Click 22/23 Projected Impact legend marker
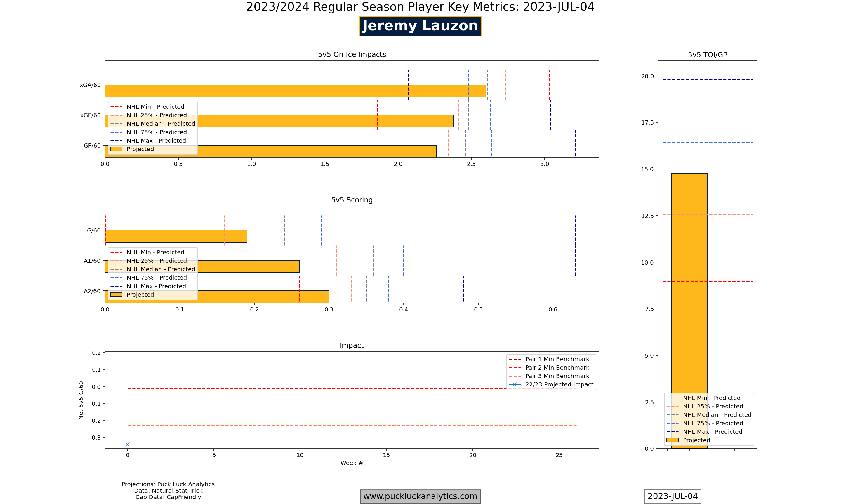The width and height of the screenshot is (841, 504). pos(515,384)
